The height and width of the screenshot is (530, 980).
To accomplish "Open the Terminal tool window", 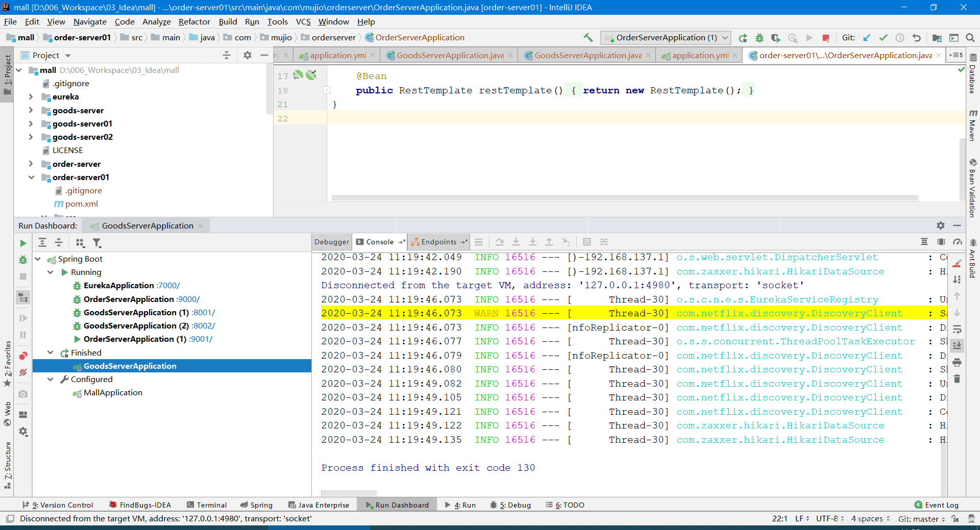I will 207,505.
